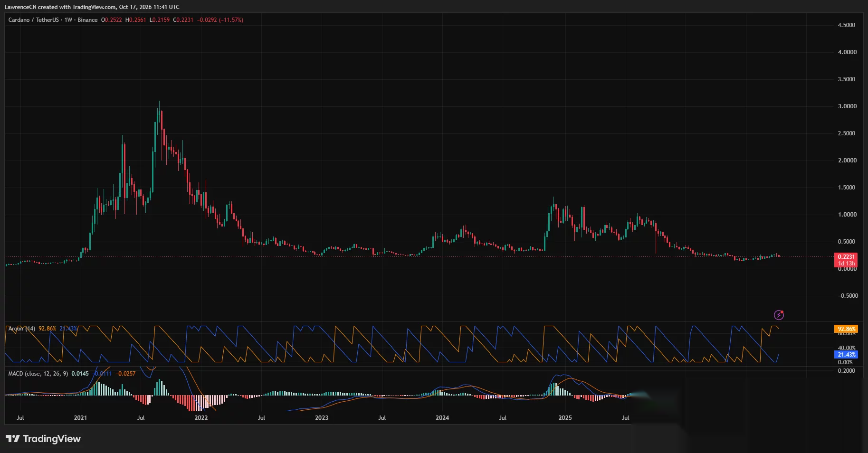The height and width of the screenshot is (453, 868).
Task: Click the 2023 label on time axis
Action: point(322,418)
